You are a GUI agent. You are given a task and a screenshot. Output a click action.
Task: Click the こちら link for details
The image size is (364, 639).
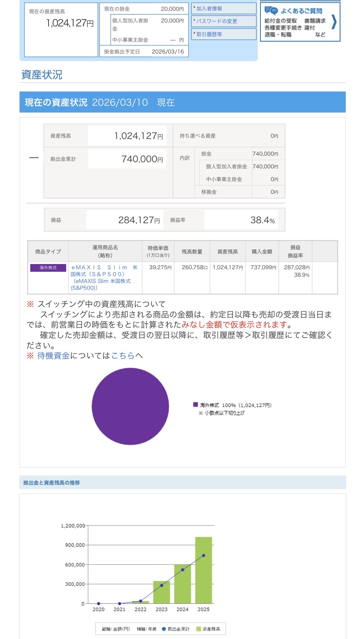[x=123, y=356]
